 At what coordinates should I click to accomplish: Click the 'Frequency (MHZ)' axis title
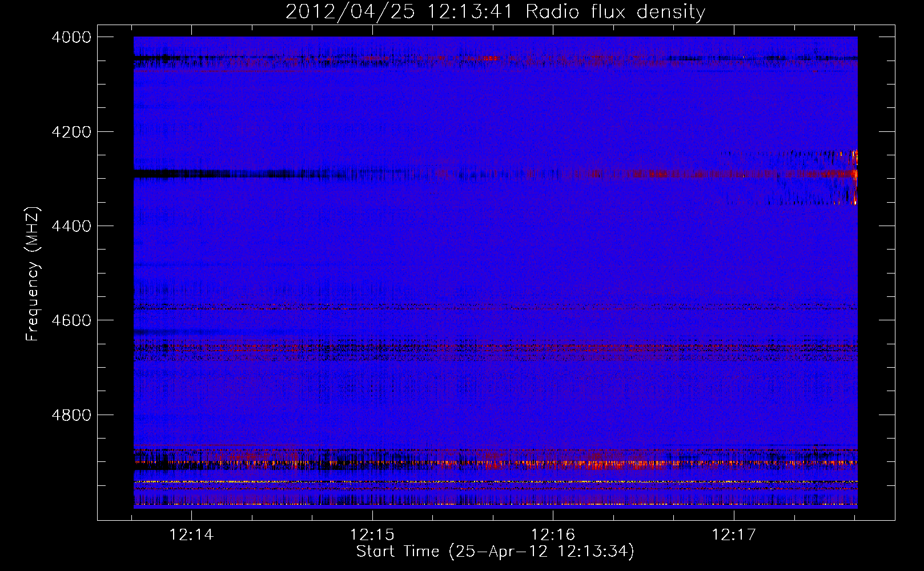point(33,274)
